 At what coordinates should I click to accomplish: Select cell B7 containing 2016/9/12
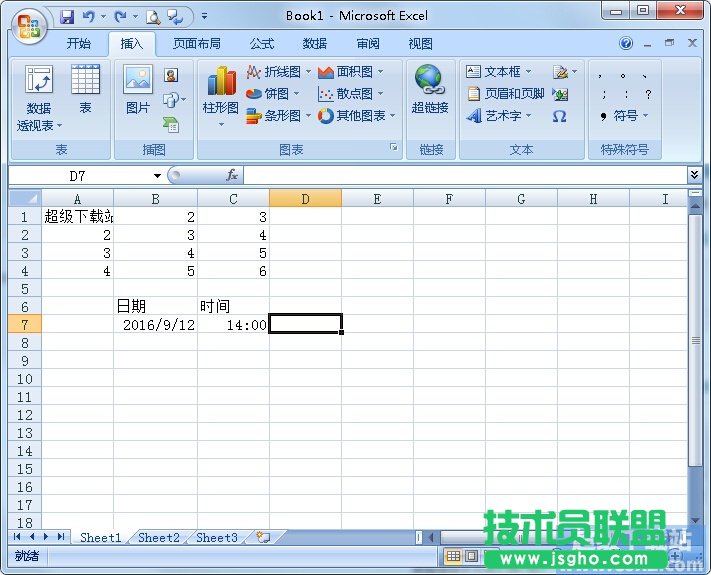(156, 324)
